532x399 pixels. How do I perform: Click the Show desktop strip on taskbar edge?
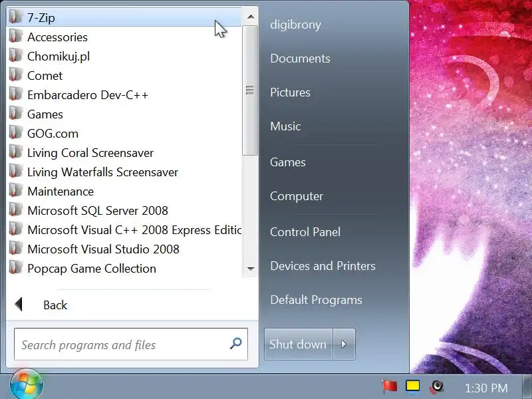(527, 386)
